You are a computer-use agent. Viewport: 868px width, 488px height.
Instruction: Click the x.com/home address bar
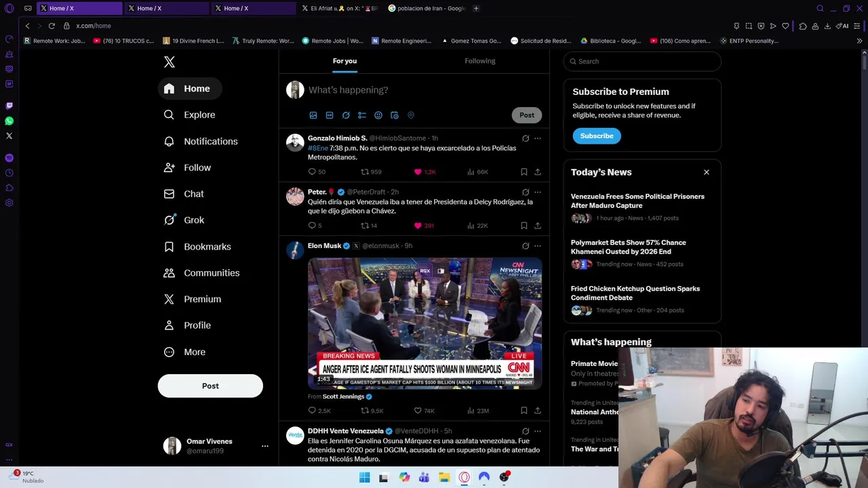click(x=94, y=26)
